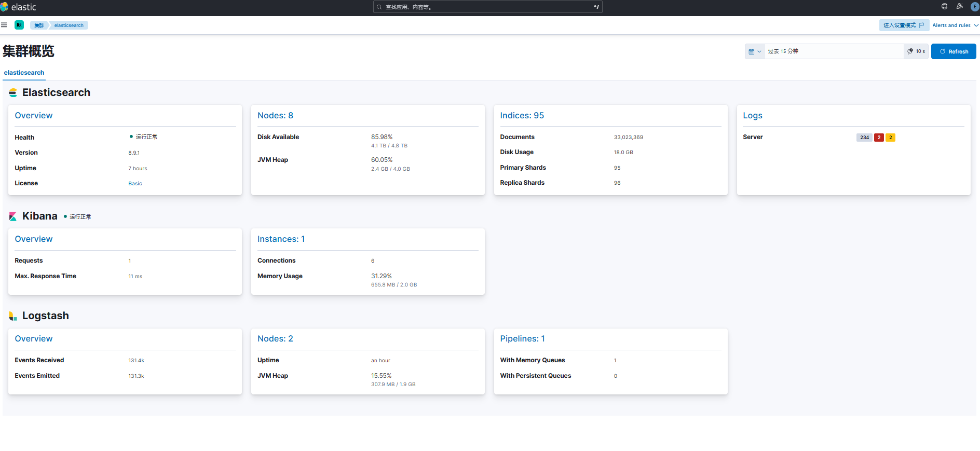Click the cluster overview page title

(x=29, y=51)
